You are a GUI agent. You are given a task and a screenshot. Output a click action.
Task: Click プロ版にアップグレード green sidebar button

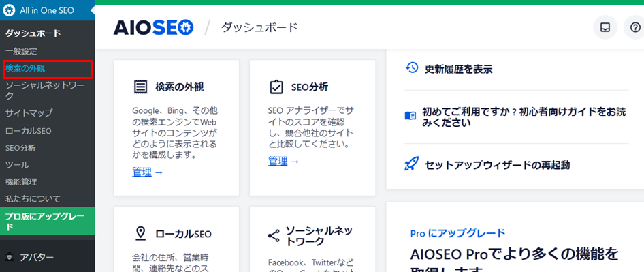pos(47,222)
